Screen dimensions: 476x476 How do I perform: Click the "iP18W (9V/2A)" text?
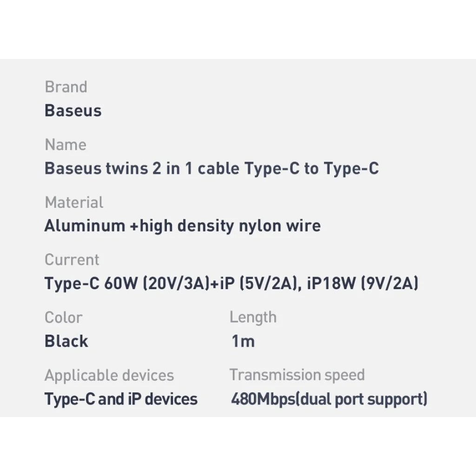coord(363,283)
